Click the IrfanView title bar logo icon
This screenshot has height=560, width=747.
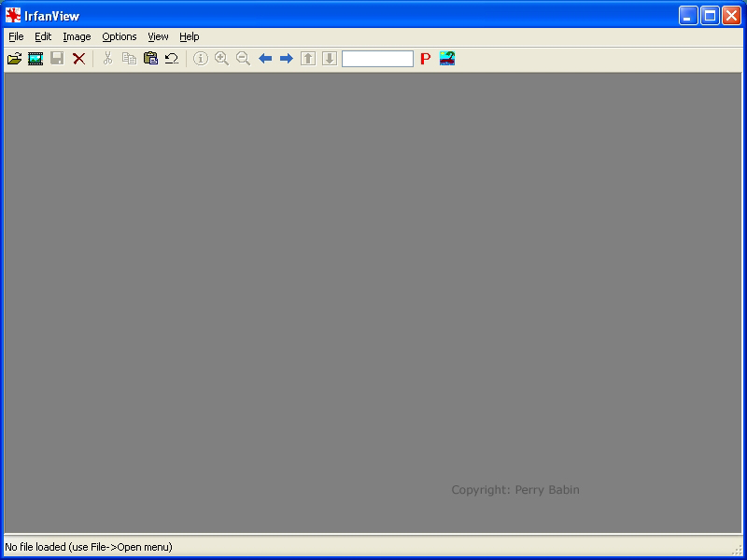[13, 16]
